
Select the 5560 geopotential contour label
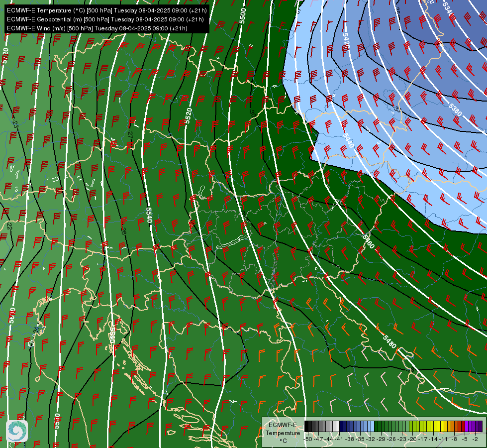pos(112,335)
